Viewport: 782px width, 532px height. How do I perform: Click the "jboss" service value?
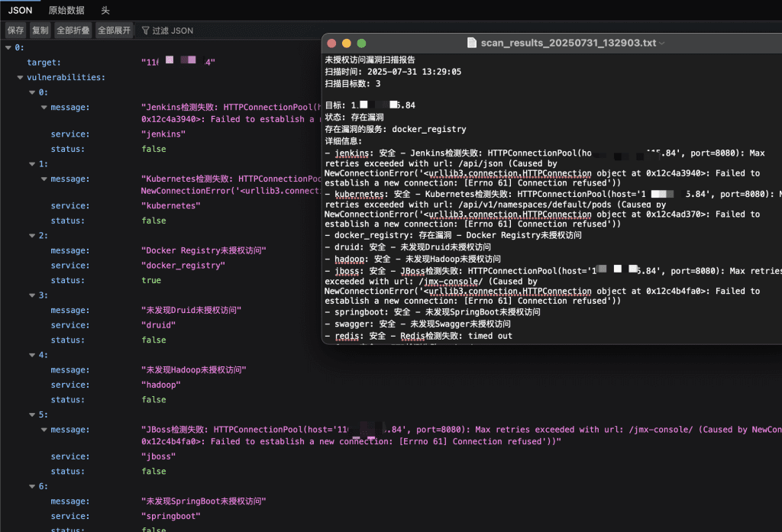tap(159, 456)
